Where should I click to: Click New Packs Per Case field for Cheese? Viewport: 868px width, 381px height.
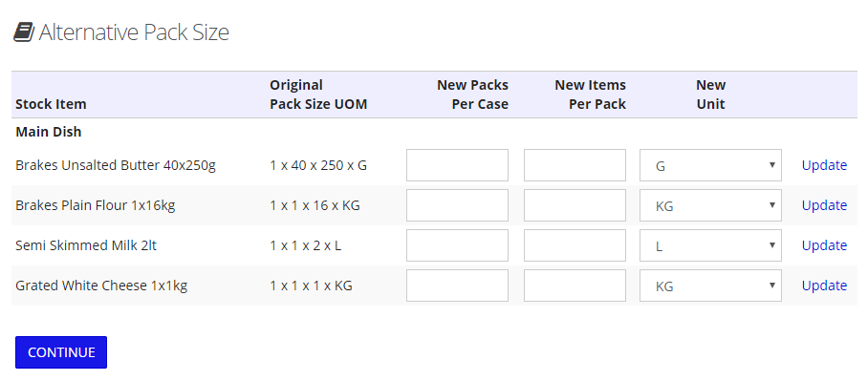pos(457,286)
